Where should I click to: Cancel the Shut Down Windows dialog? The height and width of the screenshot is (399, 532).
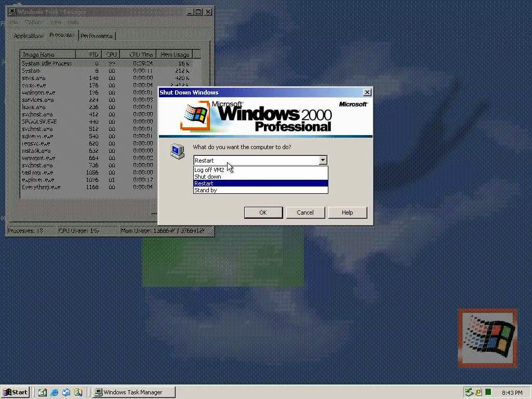click(305, 212)
